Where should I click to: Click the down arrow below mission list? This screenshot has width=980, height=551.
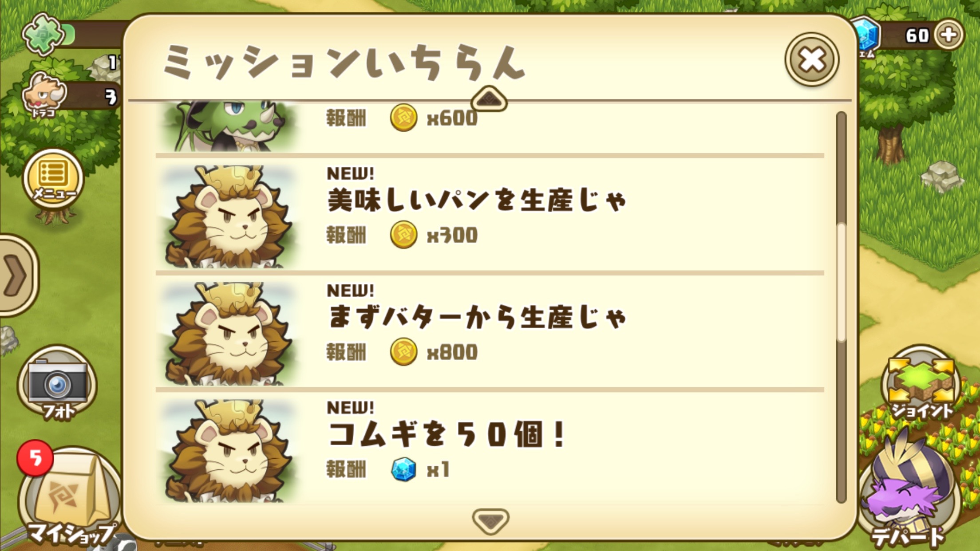pyautogui.click(x=490, y=521)
